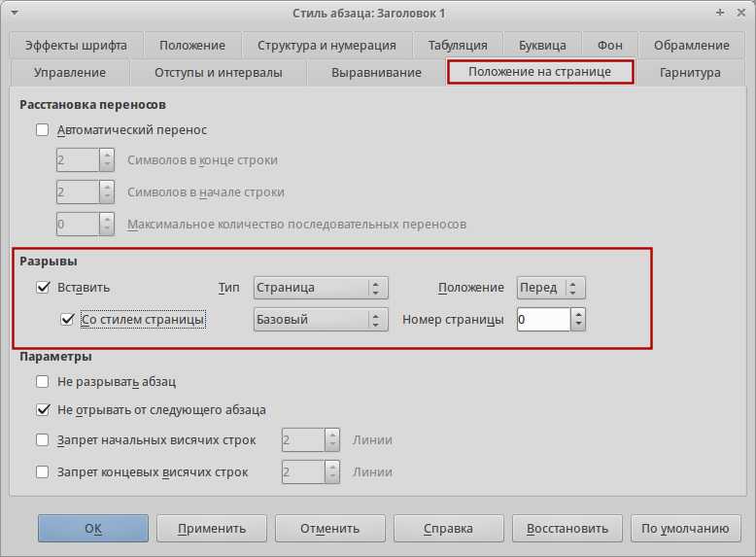The image size is (756, 557).
Task: Click the Применить button
Action: click(x=212, y=529)
